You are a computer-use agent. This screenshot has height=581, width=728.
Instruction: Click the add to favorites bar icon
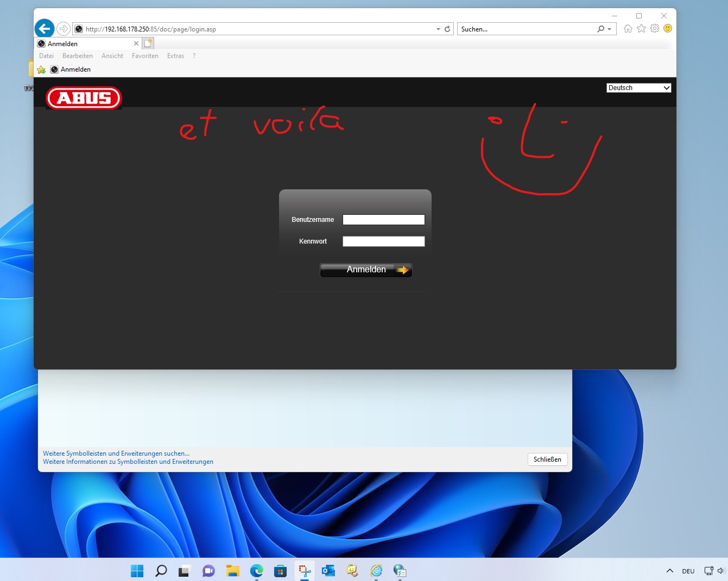coord(41,69)
